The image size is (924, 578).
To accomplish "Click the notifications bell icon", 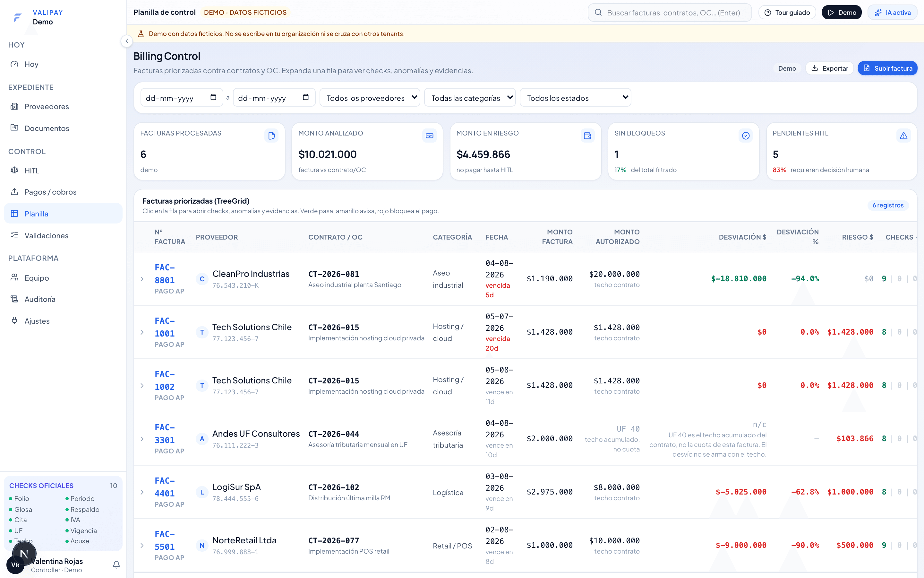I will click(x=116, y=565).
